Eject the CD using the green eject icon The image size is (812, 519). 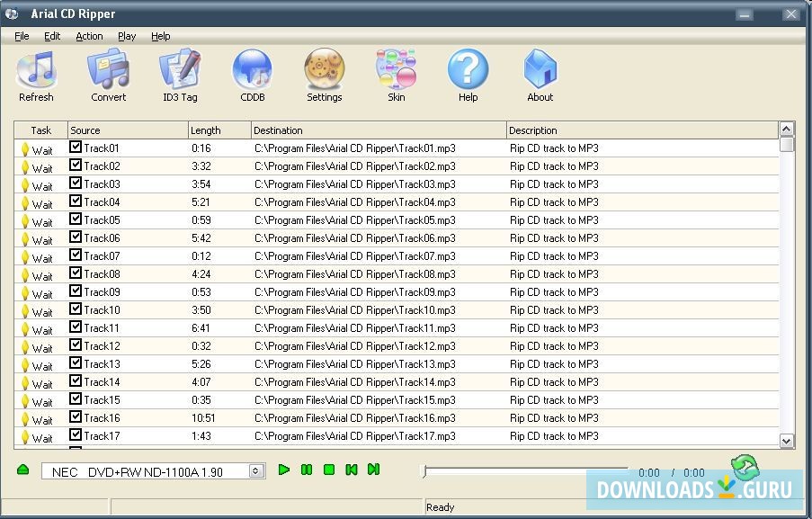click(22, 470)
